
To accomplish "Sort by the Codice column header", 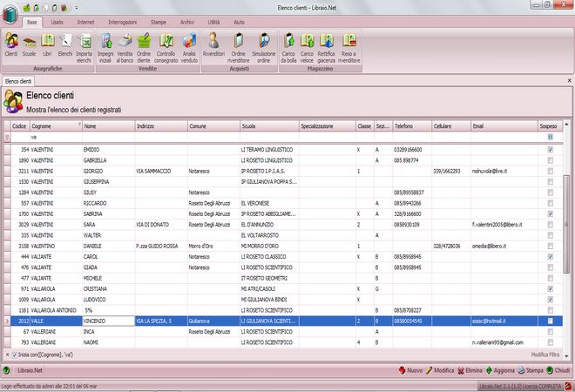I will (x=20, y=126).
